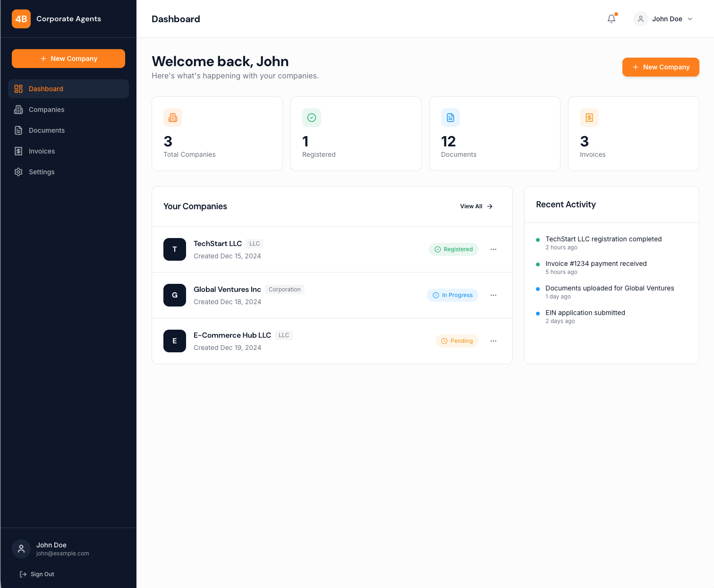714x588 pixels.
Task: Click the Corporation type tag
Action: tap(285, 290)
